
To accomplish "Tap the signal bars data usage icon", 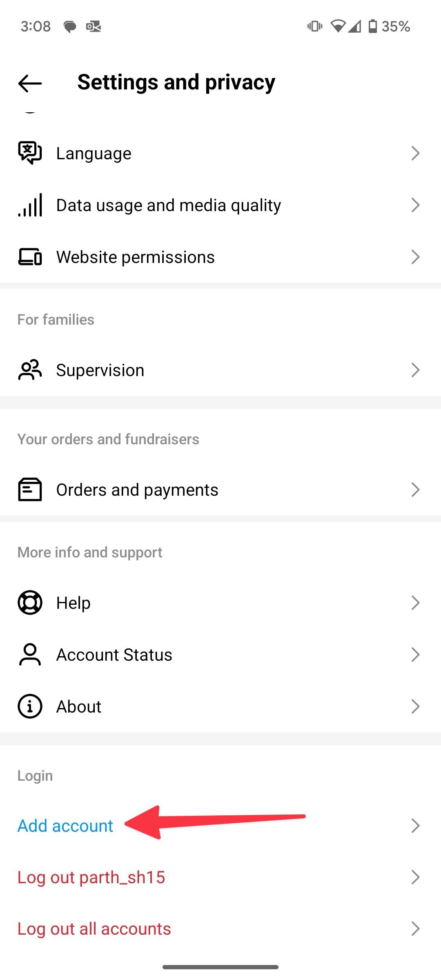I will (x=30, y=205).
